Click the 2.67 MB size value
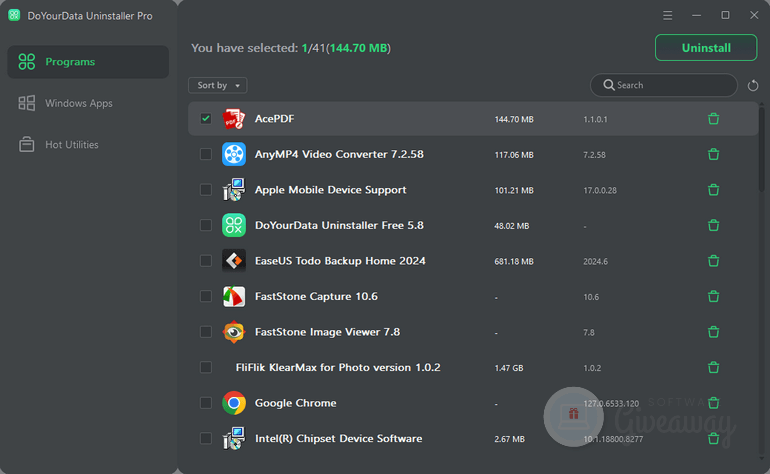Screen dimensions: 770x474 pyautogui.click(x=509, y=439)
